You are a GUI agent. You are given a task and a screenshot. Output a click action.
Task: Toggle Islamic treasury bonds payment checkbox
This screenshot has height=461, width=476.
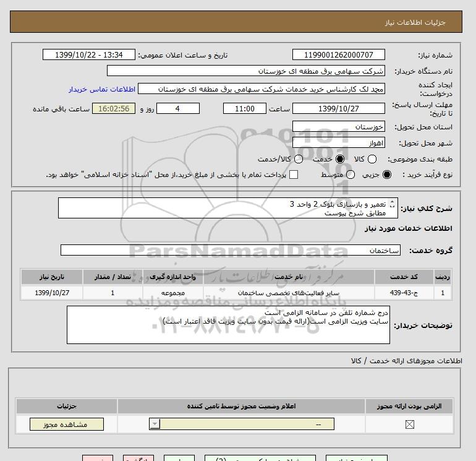point(294,174)
